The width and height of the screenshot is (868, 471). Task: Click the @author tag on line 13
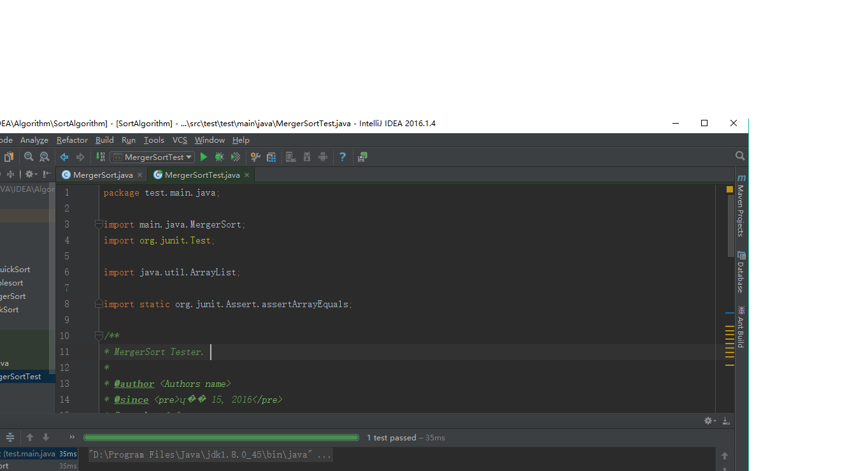[x=134, y=384]
